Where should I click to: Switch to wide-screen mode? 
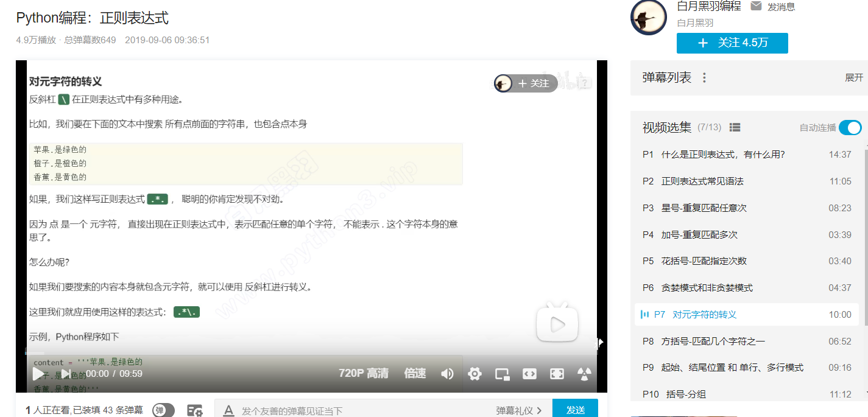[x=529, y=374]
